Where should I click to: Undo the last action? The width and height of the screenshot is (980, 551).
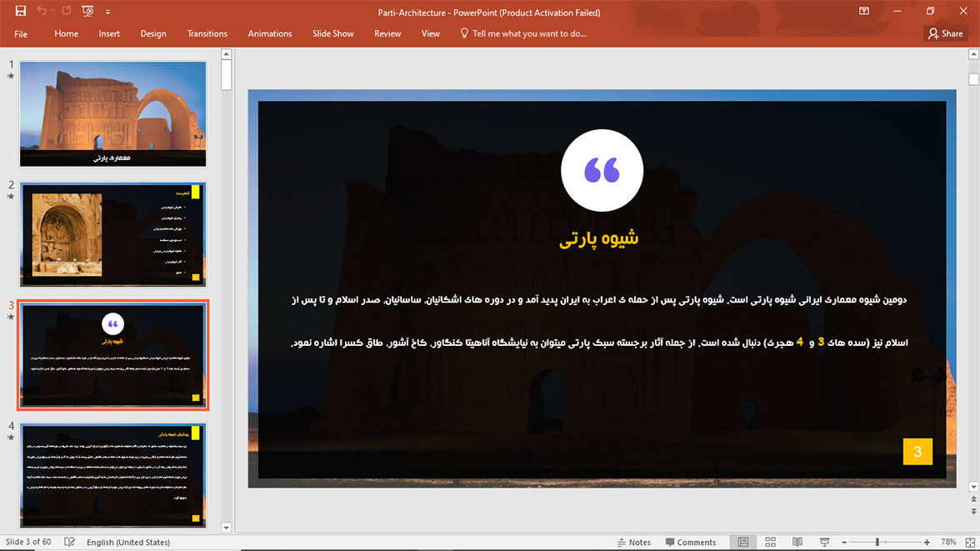(41, 12)
